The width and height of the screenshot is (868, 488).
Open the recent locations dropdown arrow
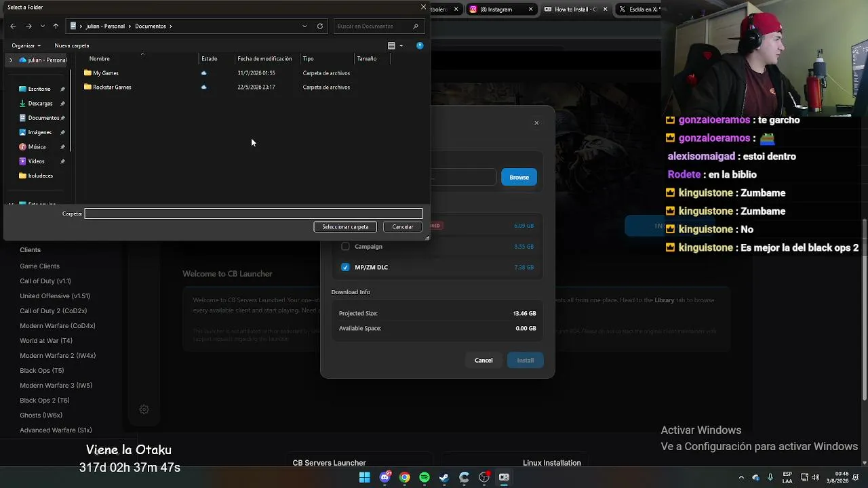[43, 26]
